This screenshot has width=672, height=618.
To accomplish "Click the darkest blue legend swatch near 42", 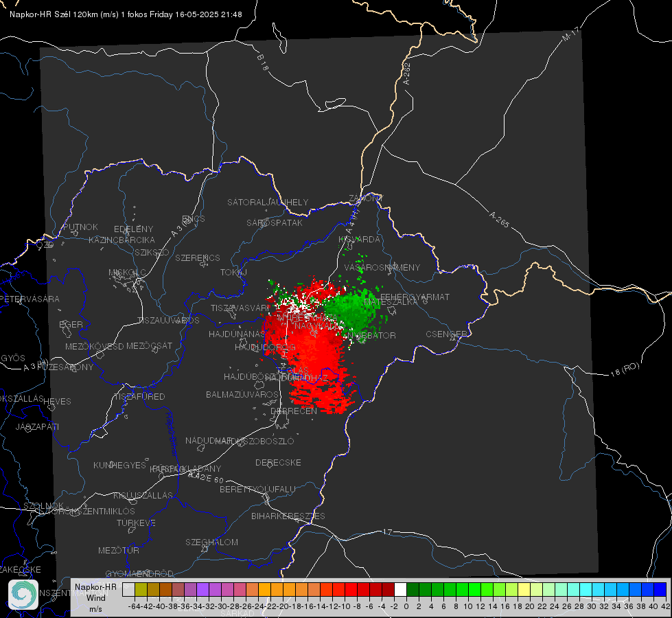I will [x=660, y=589].
